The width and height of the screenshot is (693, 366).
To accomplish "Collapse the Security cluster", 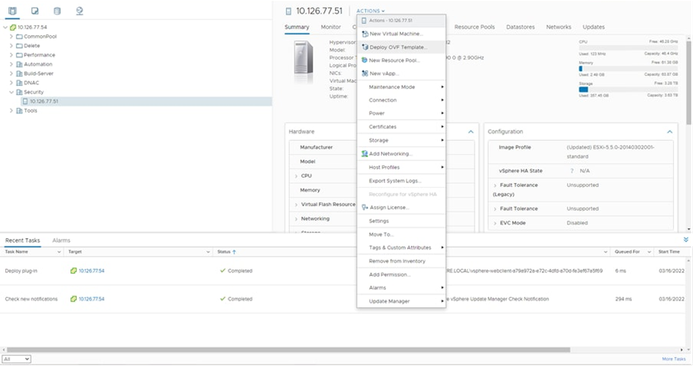I will [11, 92].
